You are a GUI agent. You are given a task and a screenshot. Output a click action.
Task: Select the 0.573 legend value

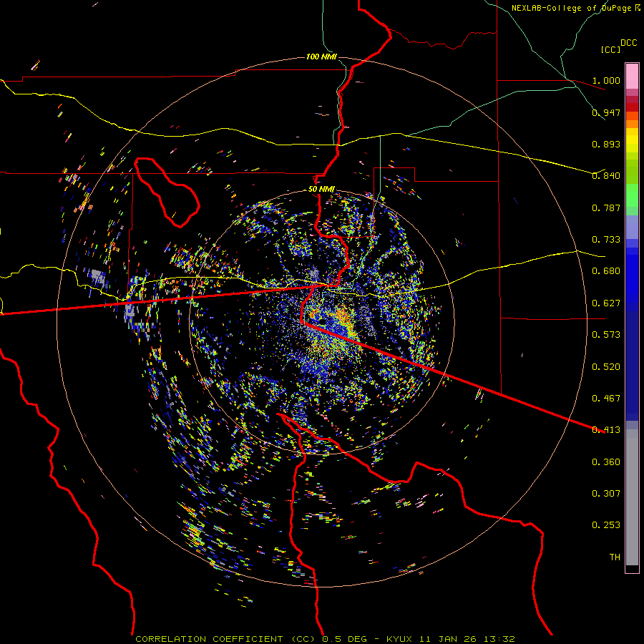click(x=606, y=335)
